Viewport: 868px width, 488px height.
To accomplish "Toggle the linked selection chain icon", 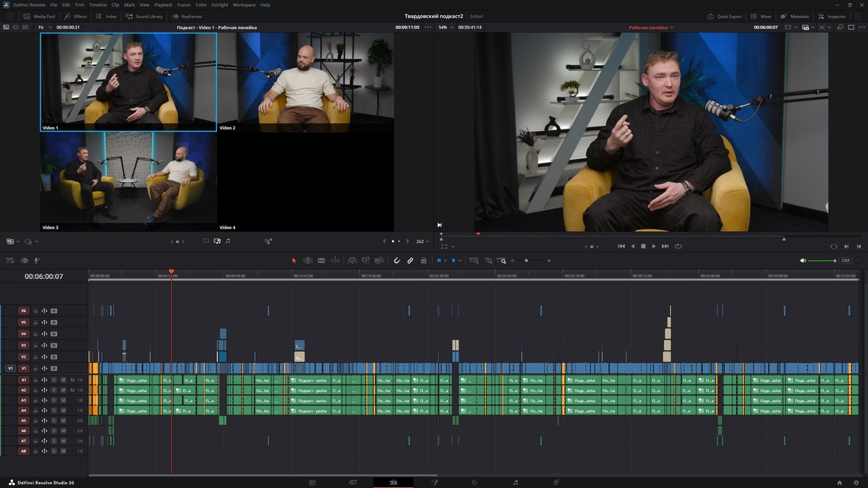I will coord(410,260).
